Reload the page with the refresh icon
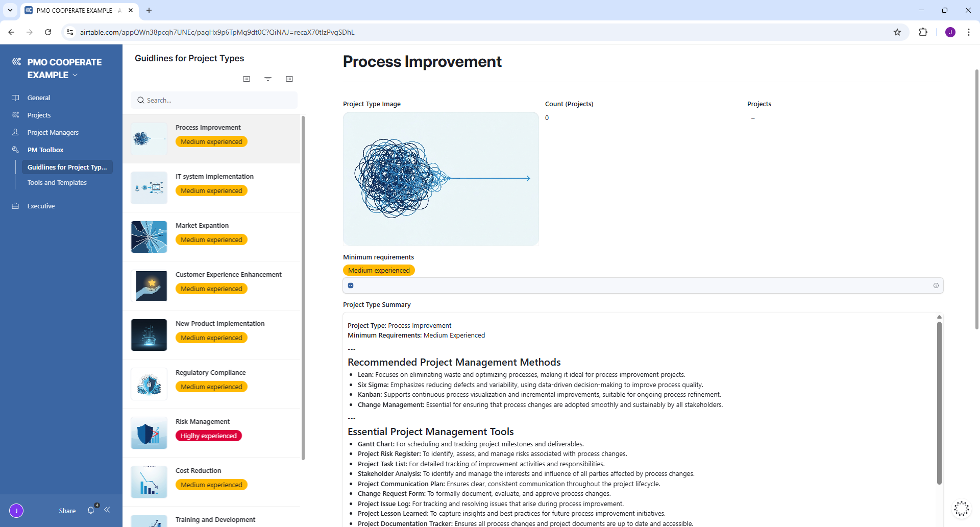Image resolution: width=980 pixels, height=527 pixels. (48, 32)
